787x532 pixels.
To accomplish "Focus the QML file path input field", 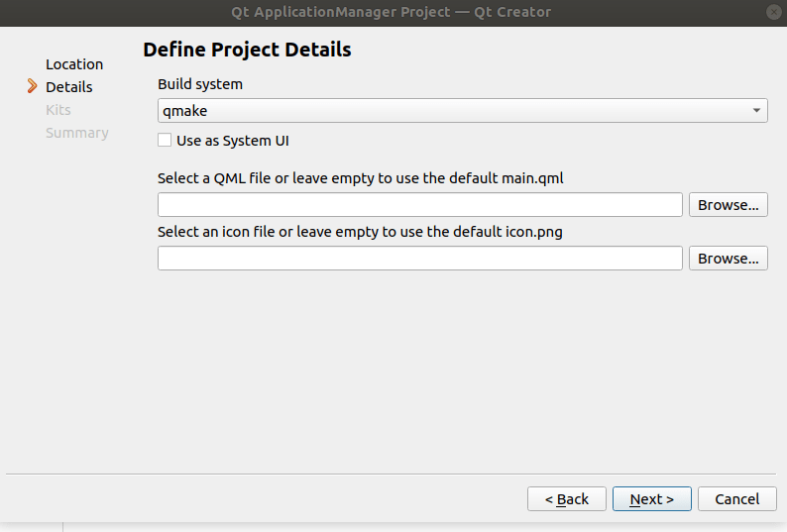I will [x=420, y=205].
